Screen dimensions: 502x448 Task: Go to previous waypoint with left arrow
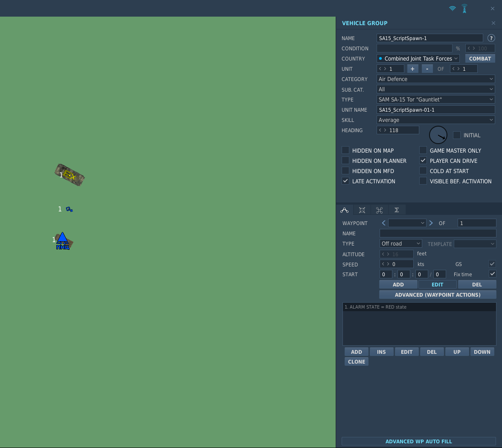[383, 223]
